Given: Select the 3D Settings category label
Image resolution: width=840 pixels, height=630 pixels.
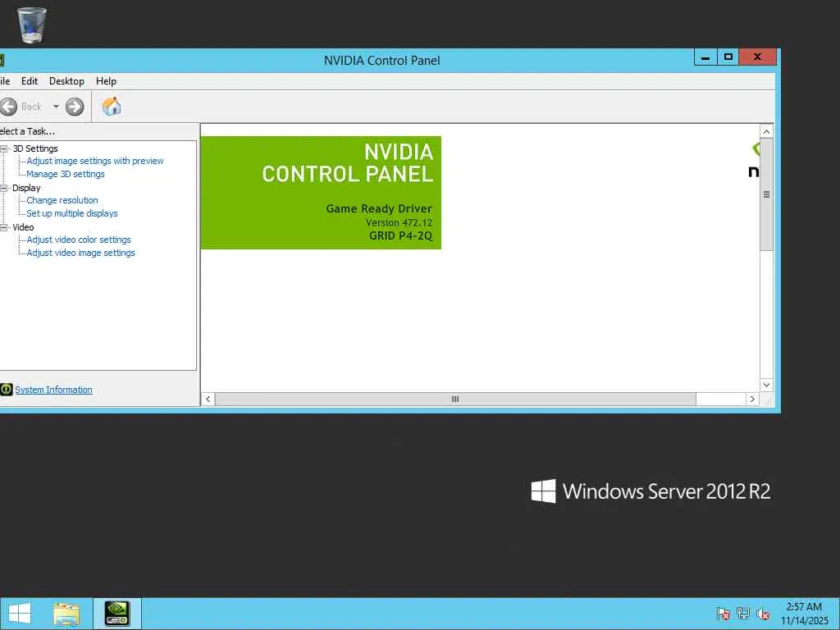Looking at the screenshot, I should [x=35, y=148].
